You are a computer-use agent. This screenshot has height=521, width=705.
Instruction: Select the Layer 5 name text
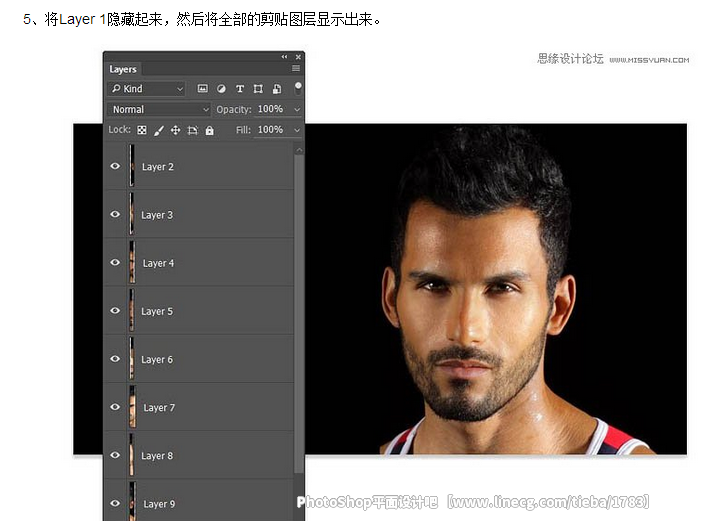[157, 312]
